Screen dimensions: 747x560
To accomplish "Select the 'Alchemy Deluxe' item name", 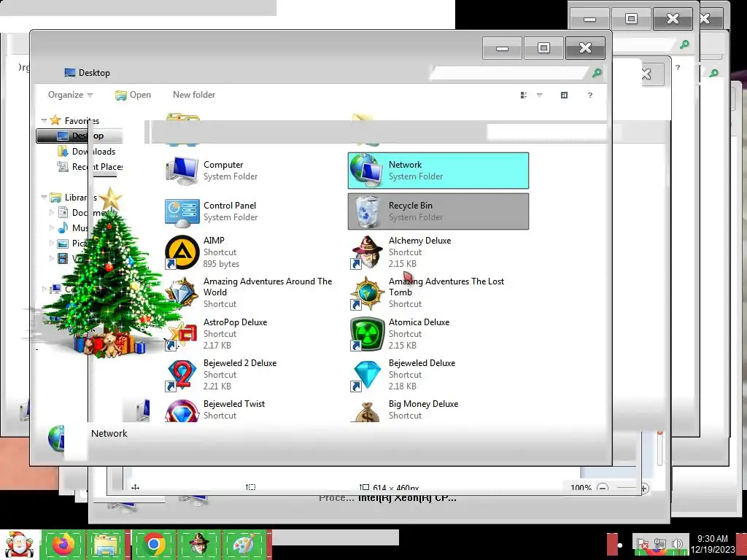I will pos(419,241).
